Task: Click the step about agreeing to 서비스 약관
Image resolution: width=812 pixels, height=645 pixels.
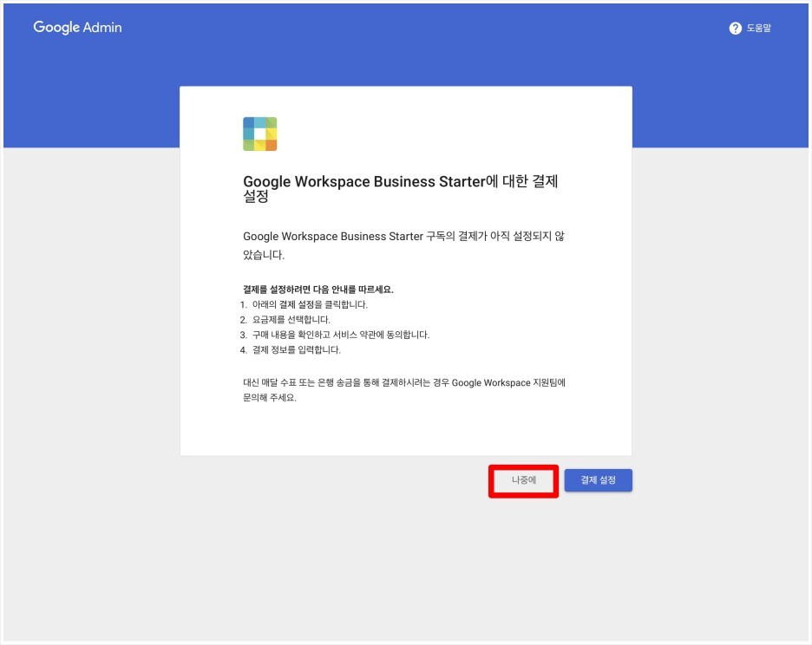Action: pos(341,335)
